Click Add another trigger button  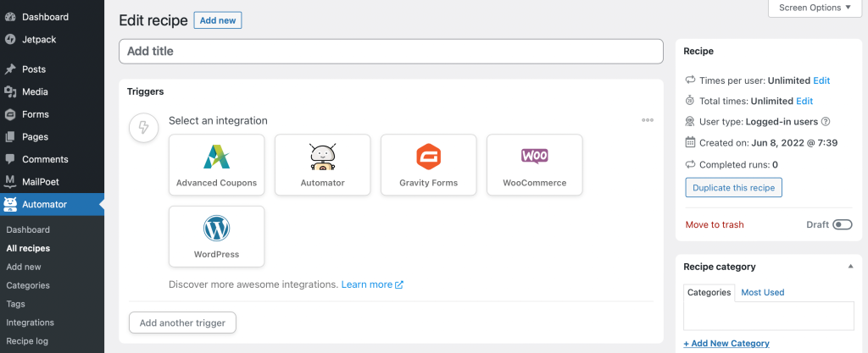click(183, 323)
